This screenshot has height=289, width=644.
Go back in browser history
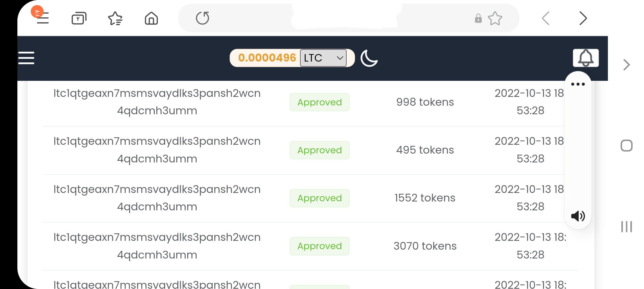click(546, 18)
